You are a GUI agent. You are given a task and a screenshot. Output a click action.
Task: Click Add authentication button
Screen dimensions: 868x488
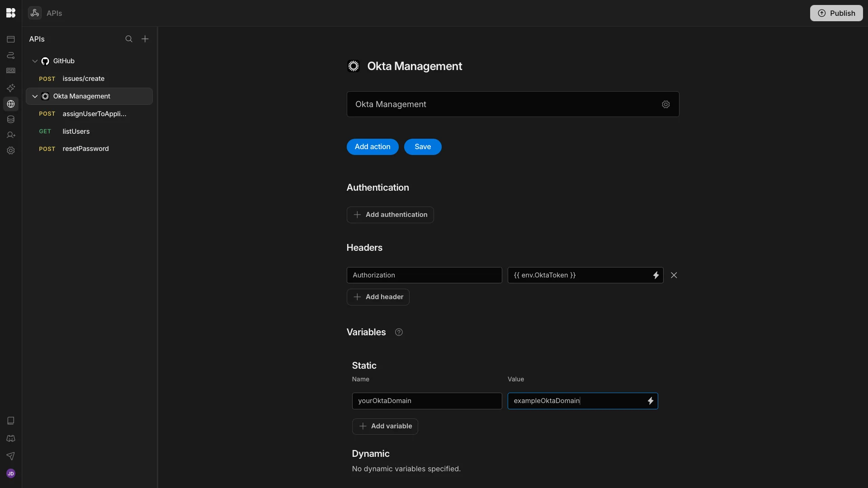tap(390, 215)
